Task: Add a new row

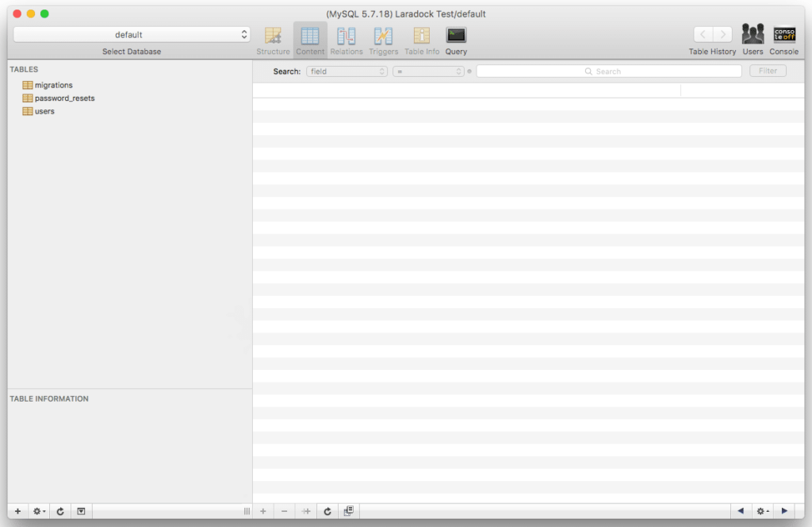Action: click(263, 511)
